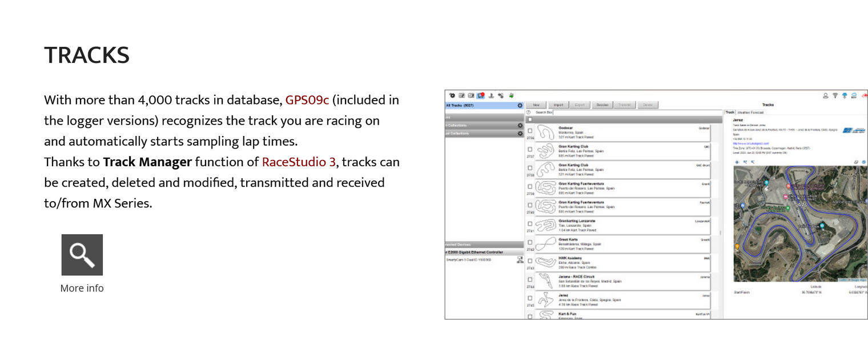This screenshot has height=361, width=868.
Task: Open the RaceStudio 3 link
Action: pos(299,162)
